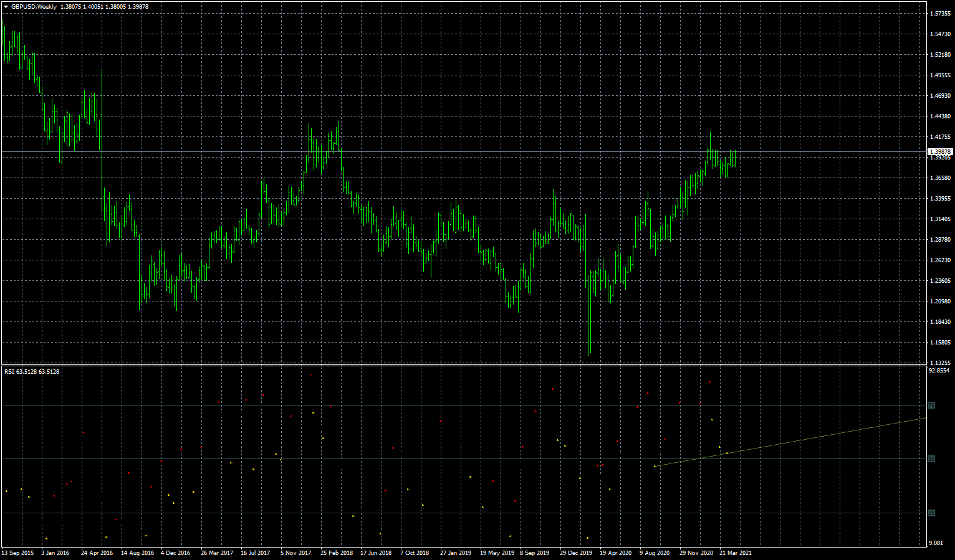Click the 19 May 2019 date label
The width and height of the screenshot is (955, 560).
(497, 553)
